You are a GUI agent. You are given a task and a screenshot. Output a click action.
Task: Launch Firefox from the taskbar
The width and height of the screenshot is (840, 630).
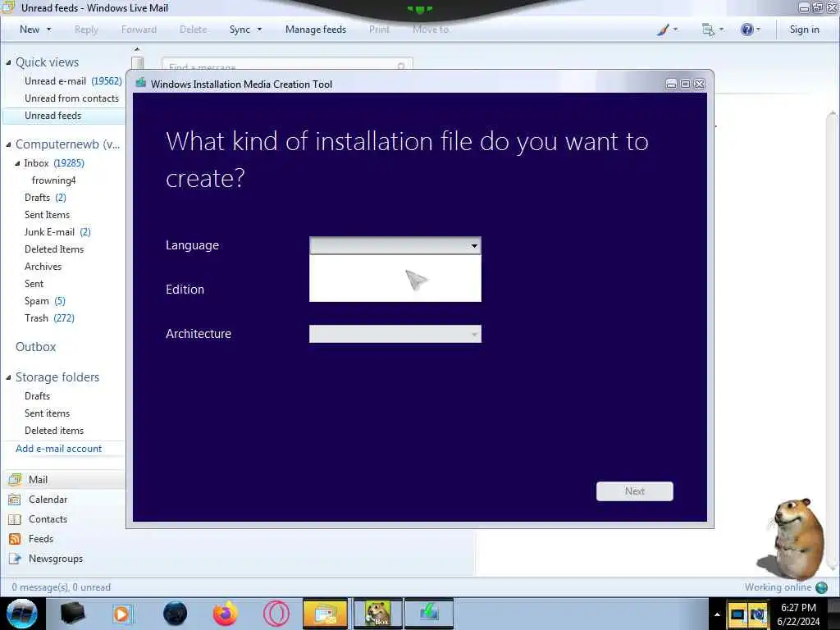pos(225,614)
